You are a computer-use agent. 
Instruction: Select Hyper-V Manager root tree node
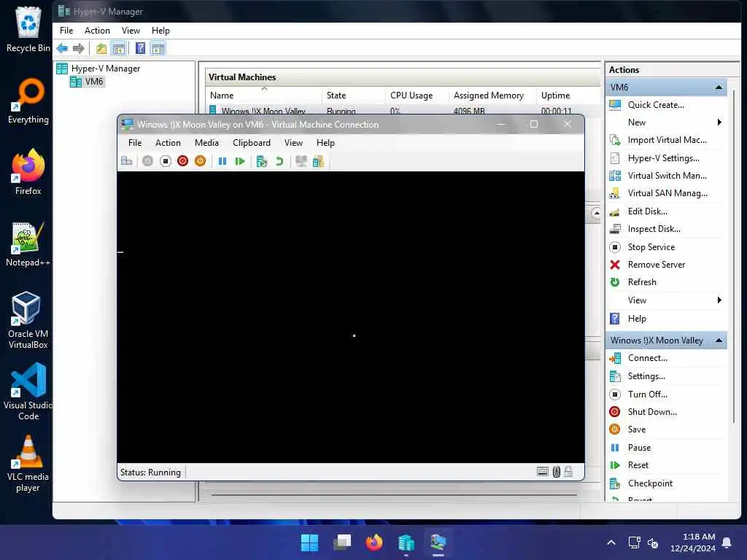click(105, 69)
